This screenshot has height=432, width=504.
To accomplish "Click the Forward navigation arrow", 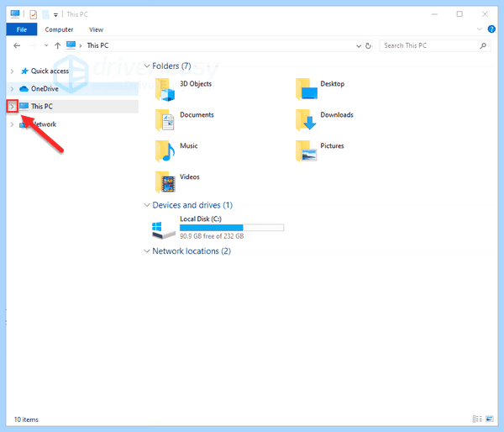I will [x=33, y=45].
